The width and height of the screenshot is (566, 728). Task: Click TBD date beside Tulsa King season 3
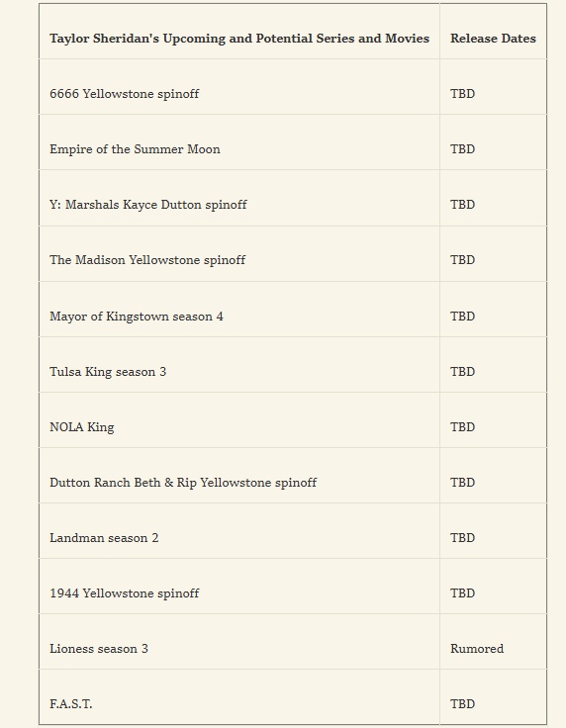462,372
